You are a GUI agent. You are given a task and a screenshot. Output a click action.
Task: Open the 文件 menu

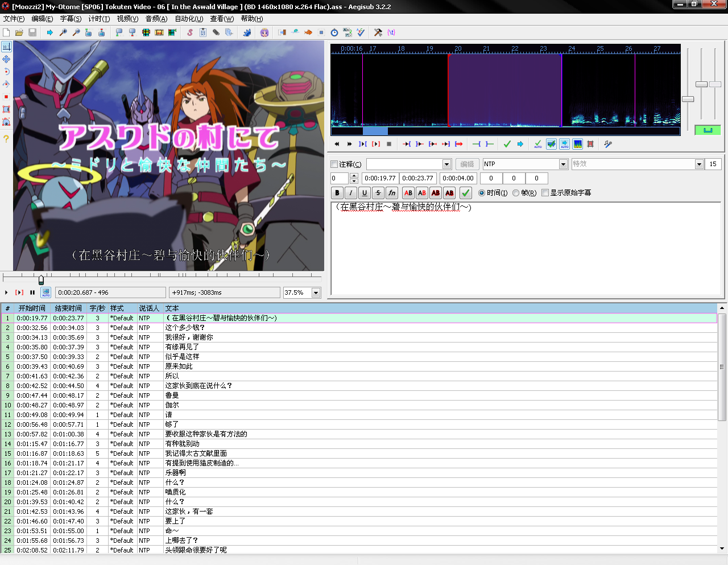(x=14, y=19)
